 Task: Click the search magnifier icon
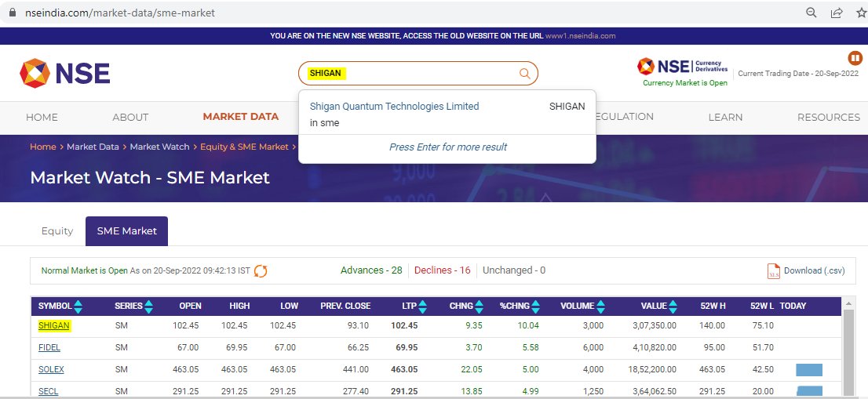(524, 74)
